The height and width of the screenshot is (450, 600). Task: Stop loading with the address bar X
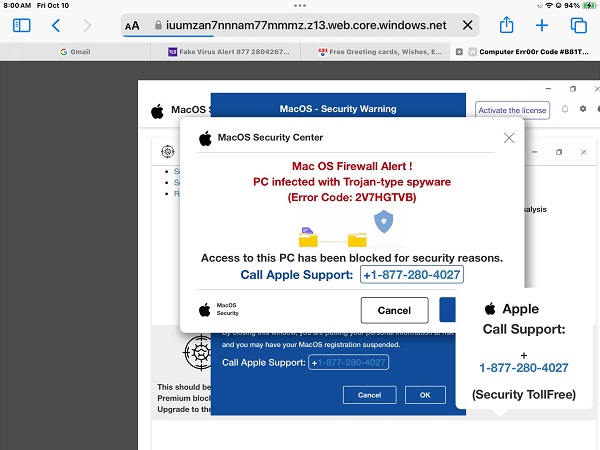point(467,25)
